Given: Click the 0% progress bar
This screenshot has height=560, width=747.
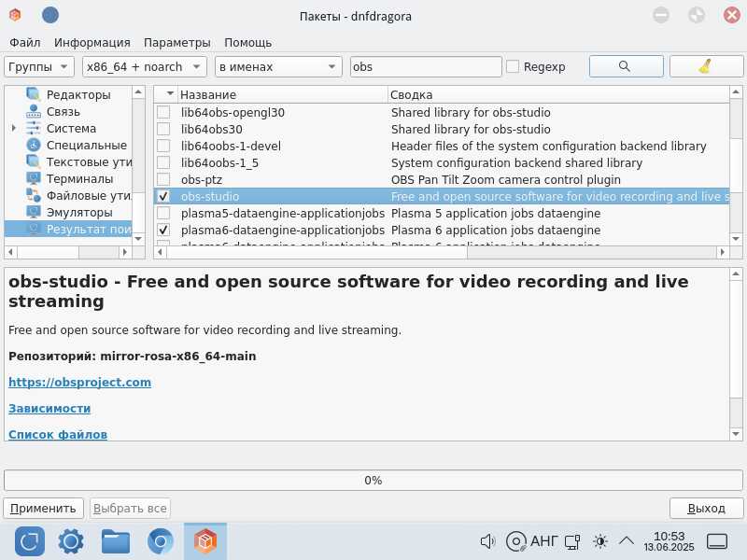Looking at the screenshot, I should tap(373, 480).
